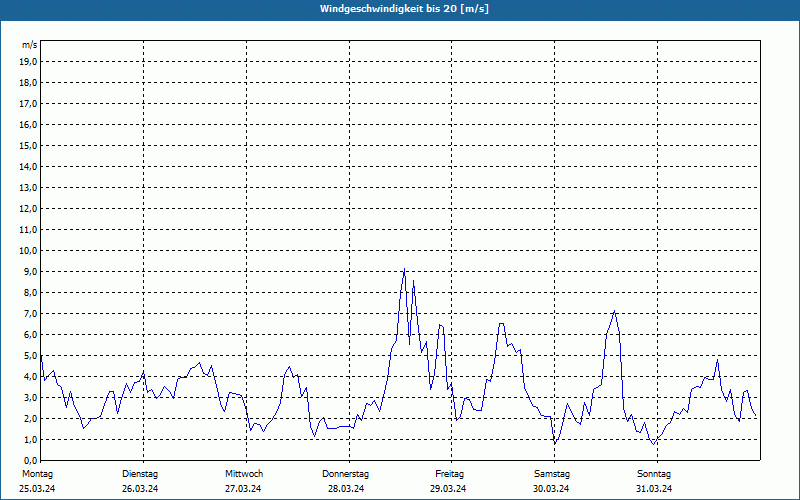This screenshot has height=500, width=800.
Task: Click the '1,0' axis value
Action: point(30,439)
